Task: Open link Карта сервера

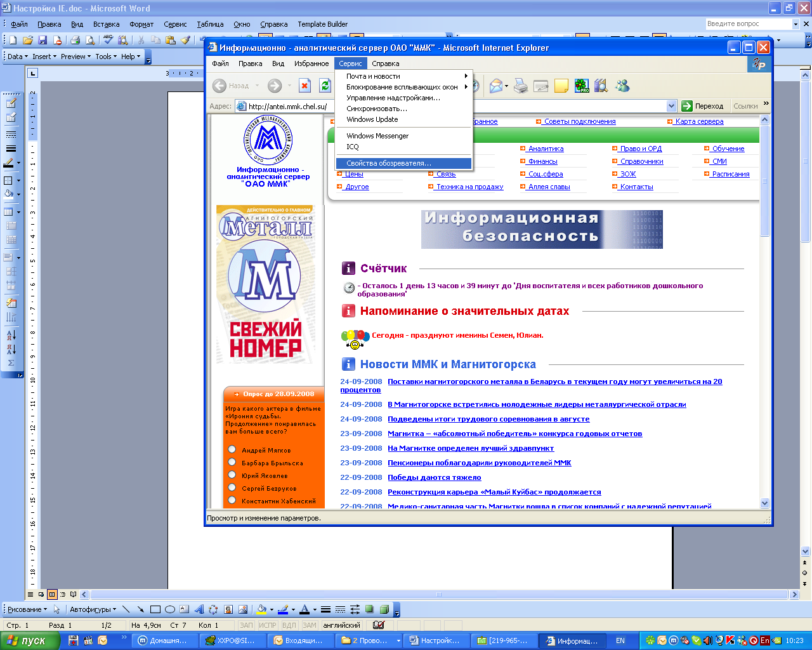Action: [x=698, y=121]
